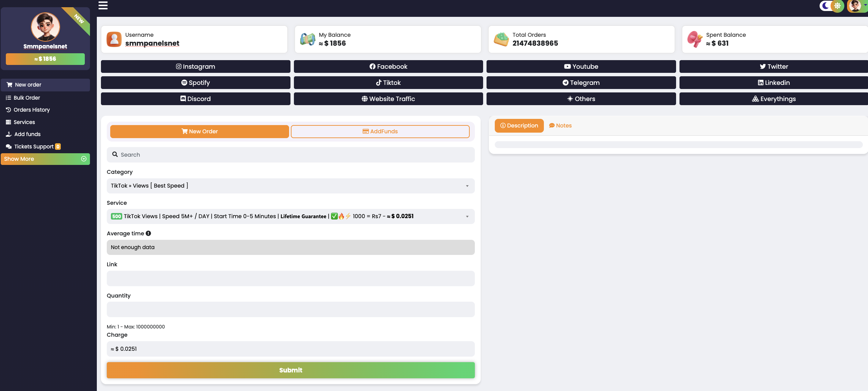The height and width of the screenshot is (391, 868).
Task: Click the Quantity input field
Action: pyautogui.click(x=290, y=310)
